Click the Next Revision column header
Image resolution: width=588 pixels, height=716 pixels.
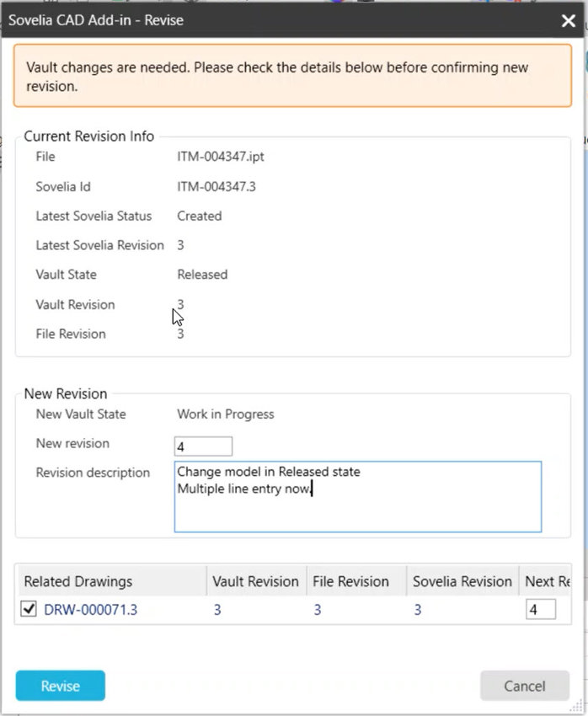click(545, 581)
